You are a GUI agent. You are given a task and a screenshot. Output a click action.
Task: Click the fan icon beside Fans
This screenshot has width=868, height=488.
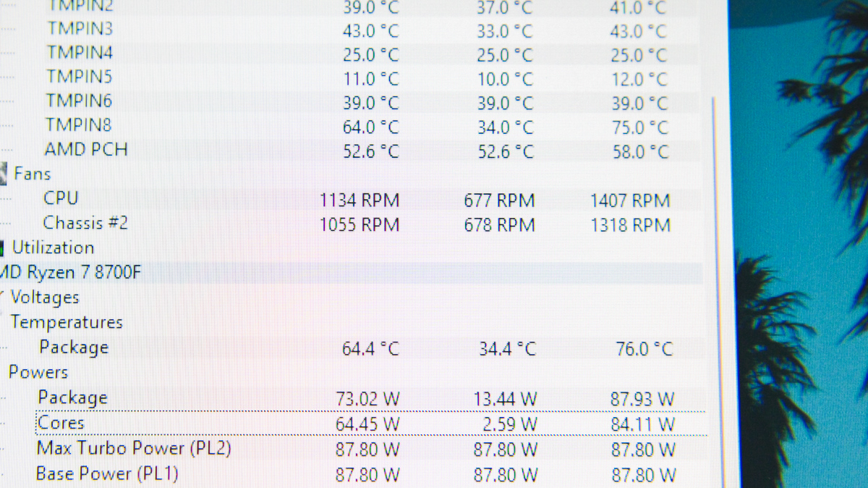(x=4, y=174)
